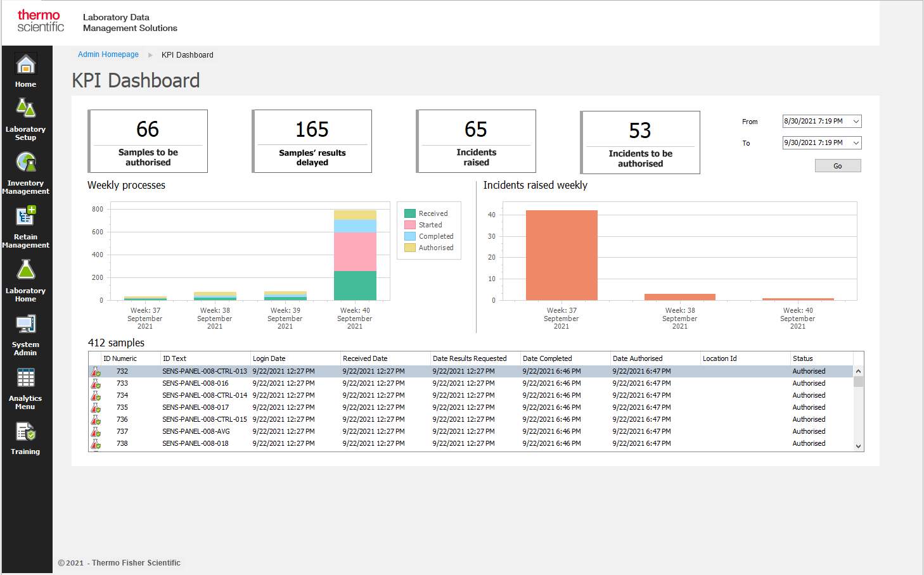This screenshot has height=575, width=924.
Task: Open the Training icon
Action: pyautogui.click(x=26, y=432)
